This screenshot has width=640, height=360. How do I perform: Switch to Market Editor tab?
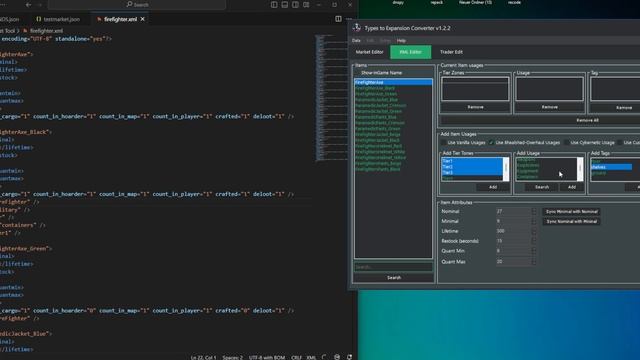[x=369, y=52]
